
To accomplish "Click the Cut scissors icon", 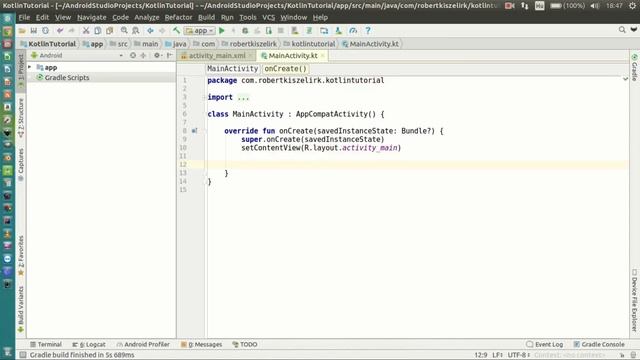I will pyautogui.click(x=86, y=31).
